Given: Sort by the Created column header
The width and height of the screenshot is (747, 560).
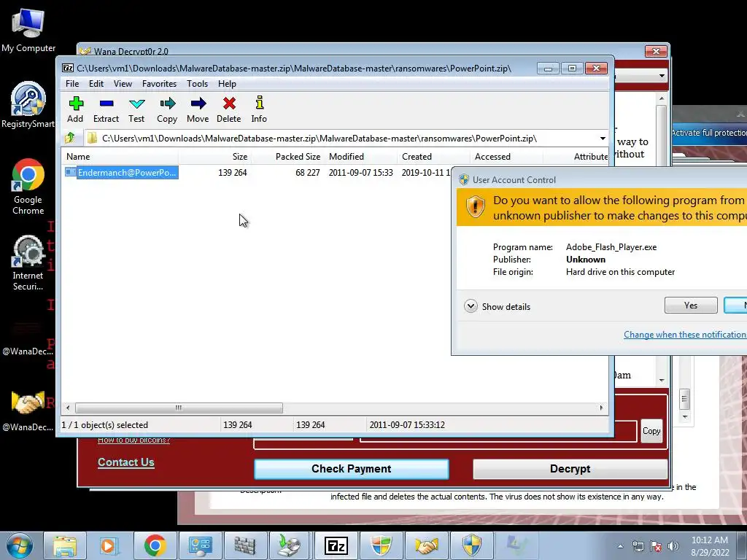Looking at the screenshot, I should 433,157.
